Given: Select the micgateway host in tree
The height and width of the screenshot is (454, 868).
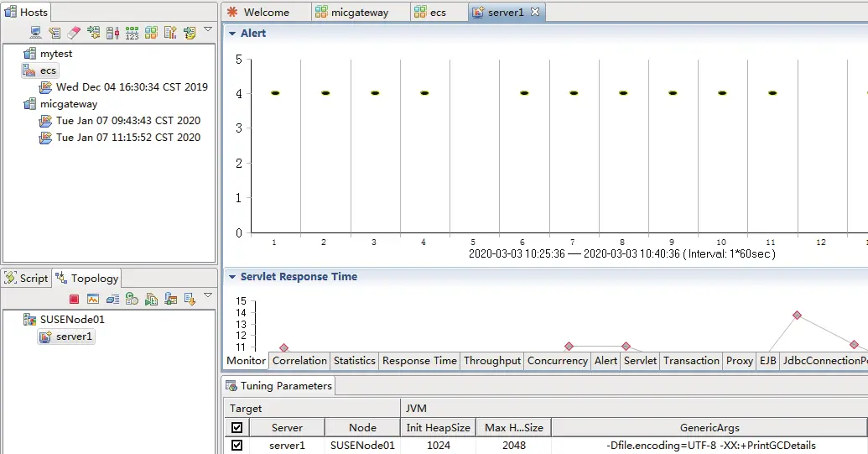Looking at the screenshot, I should click(x=69, y=104).
